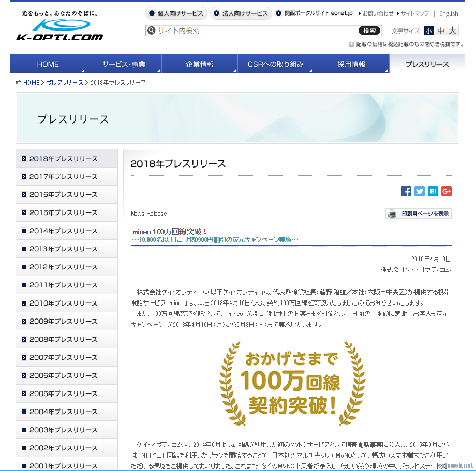The width and height of the screenshot is (476, 471).
Task: Open the 採用情報 navigation menu
Action: pos(351,64)
